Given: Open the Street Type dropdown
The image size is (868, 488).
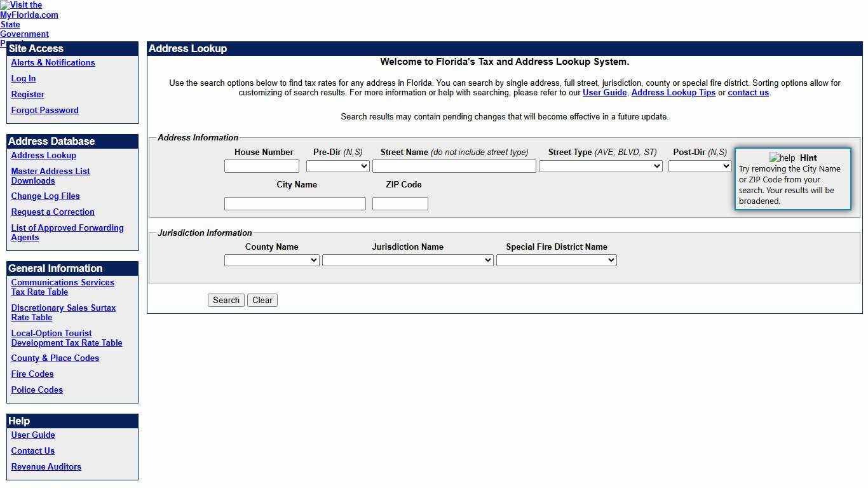Looking at the screenshot, I should coord(600,166).
